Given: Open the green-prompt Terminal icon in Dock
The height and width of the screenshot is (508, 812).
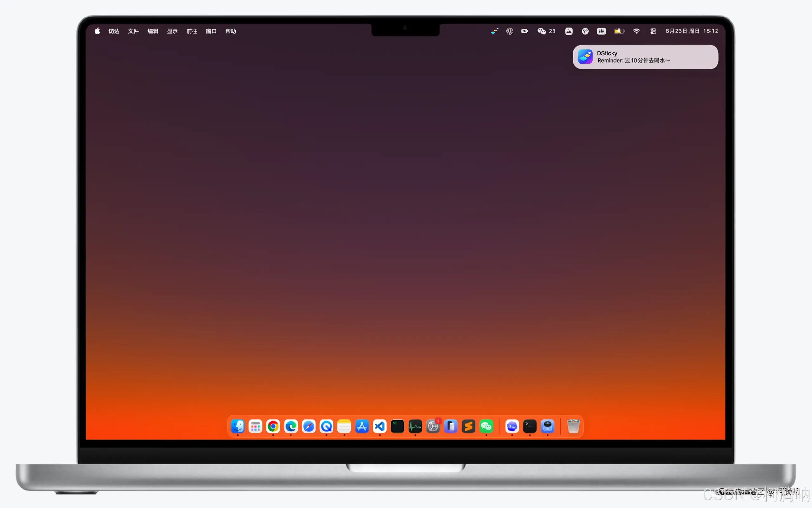Looking at the screenshot, I should coord(398,426).
